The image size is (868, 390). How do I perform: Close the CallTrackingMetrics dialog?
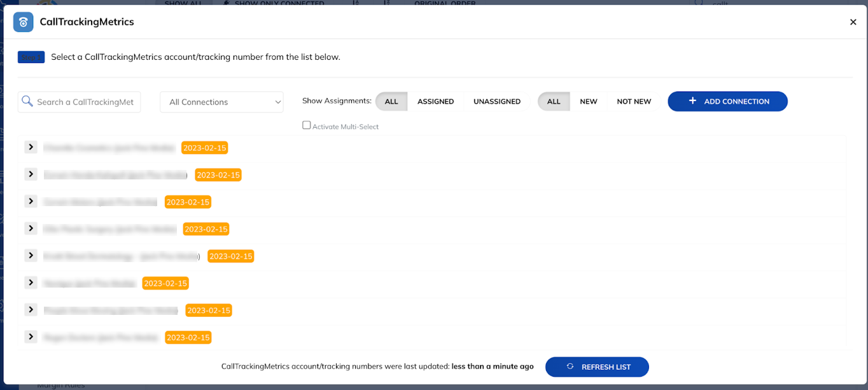point(853,22)
